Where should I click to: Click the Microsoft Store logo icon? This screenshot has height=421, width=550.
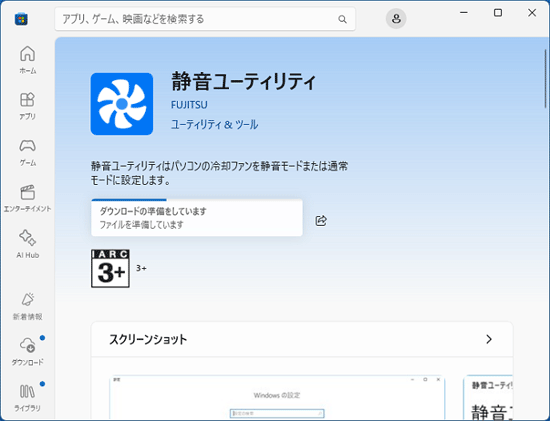tap(21, 19)
